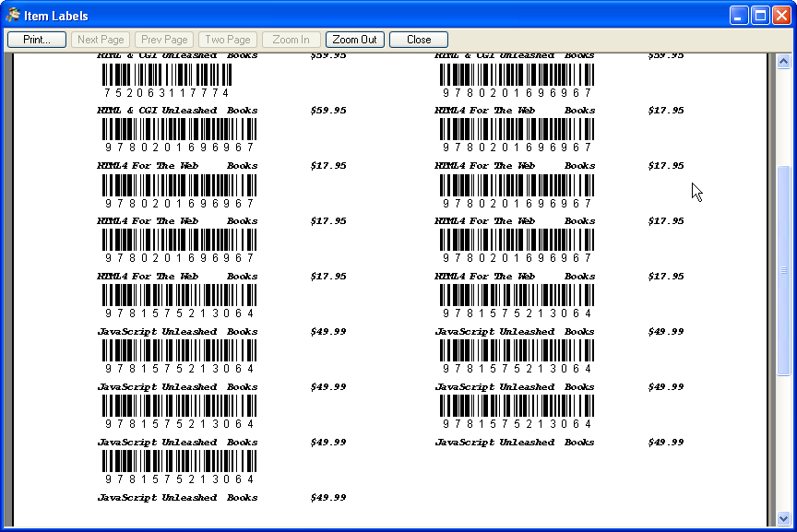Maximize the Item Labels window

click(760, 16)
